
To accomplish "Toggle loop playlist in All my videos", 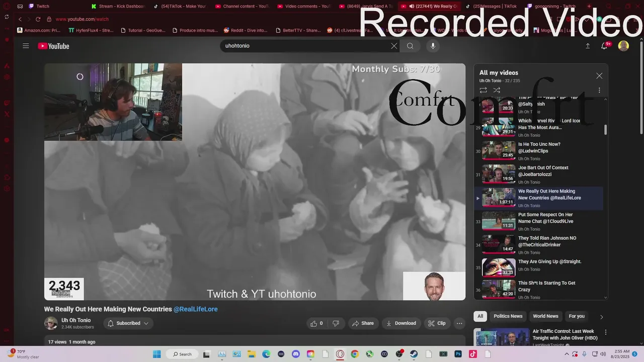I will (x=483, y=90).
